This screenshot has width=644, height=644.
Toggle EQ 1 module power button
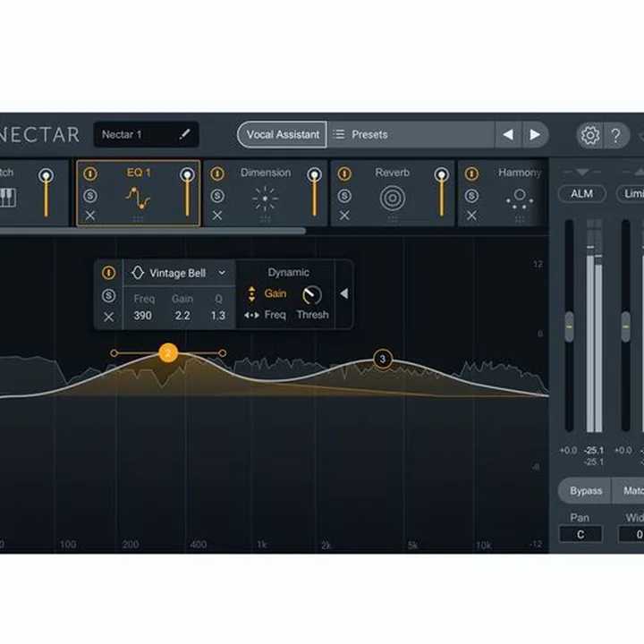click(90, 174)
